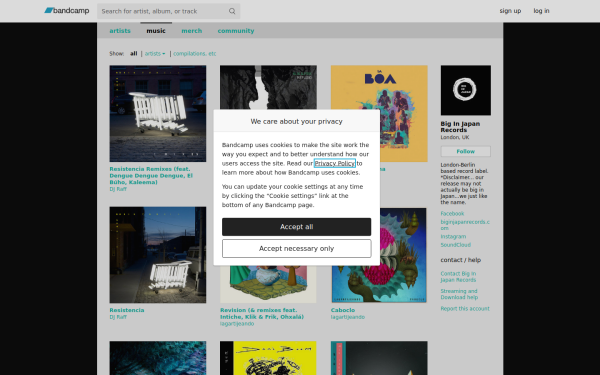Click the search magnifier icon
The image size is (600, 375).
coord(232,11)
